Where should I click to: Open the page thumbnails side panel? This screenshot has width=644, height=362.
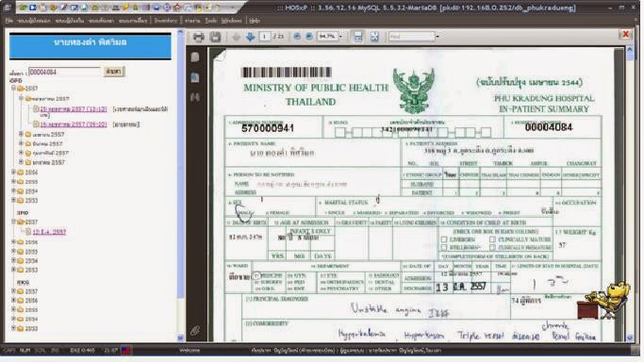tap(195, 57)
